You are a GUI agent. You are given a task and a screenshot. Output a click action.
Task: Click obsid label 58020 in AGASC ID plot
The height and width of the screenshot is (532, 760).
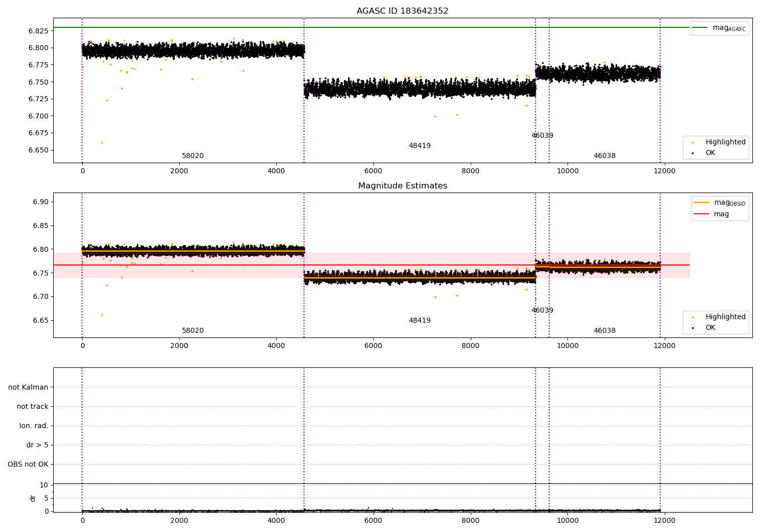tap(193, 156)
